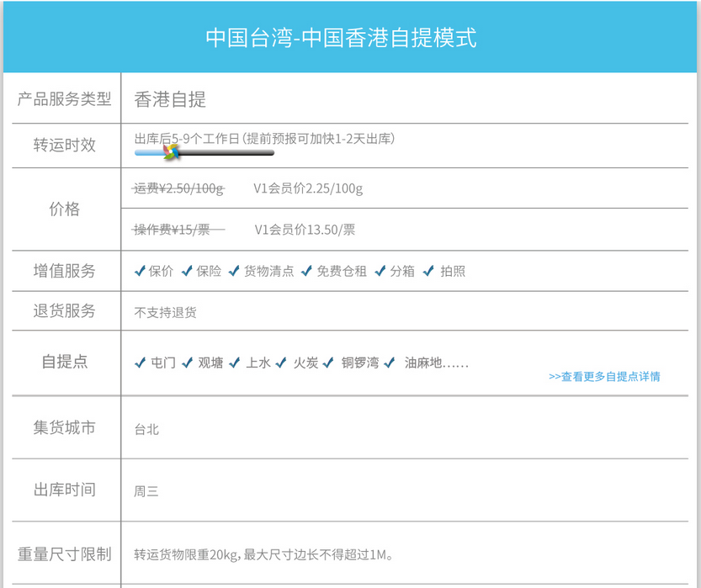Click the checkmark icon beside 分箱
Image resolution: width=701 pixels, height=588 pixels.
[380, 271]
